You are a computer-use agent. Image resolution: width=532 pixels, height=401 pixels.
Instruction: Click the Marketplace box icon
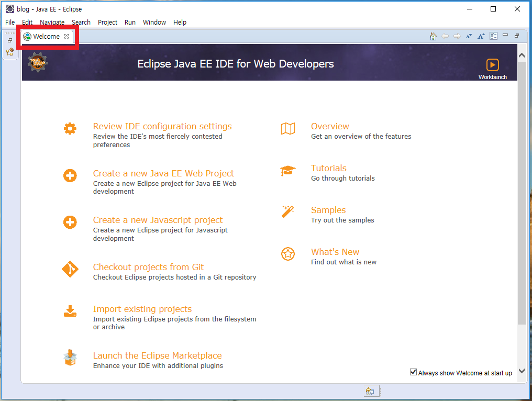tap(70, 358)
